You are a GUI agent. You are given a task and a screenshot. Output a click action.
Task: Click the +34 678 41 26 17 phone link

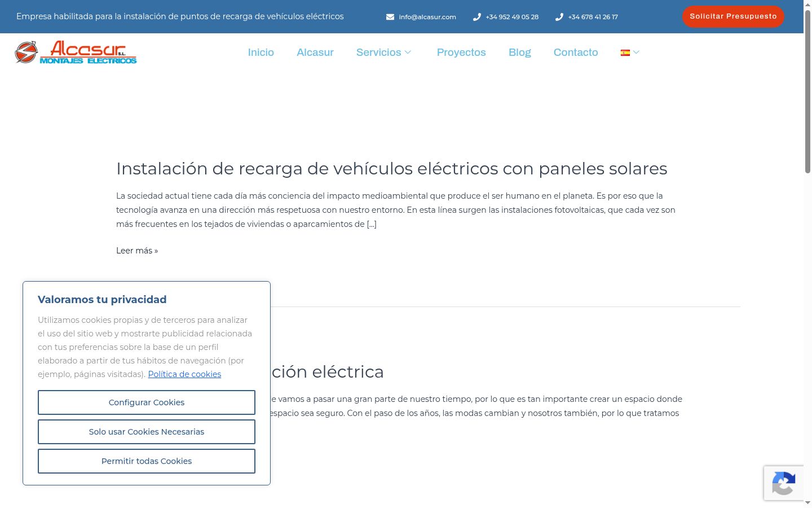(593, 17)
